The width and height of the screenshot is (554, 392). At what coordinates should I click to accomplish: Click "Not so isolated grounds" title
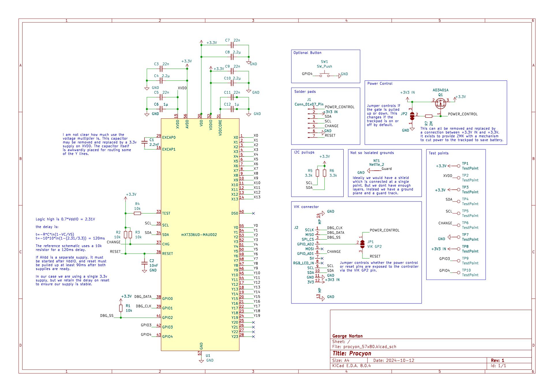(372, 153)
